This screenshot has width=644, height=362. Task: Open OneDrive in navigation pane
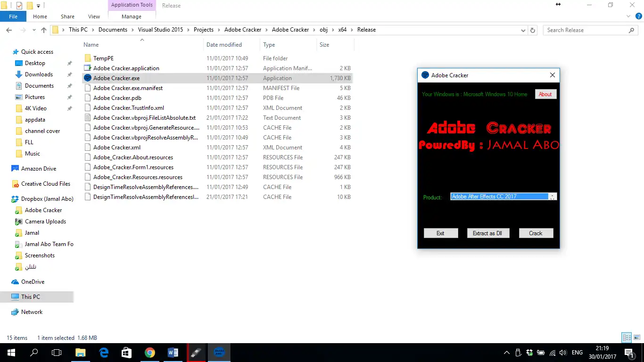[x=33, y=282]
